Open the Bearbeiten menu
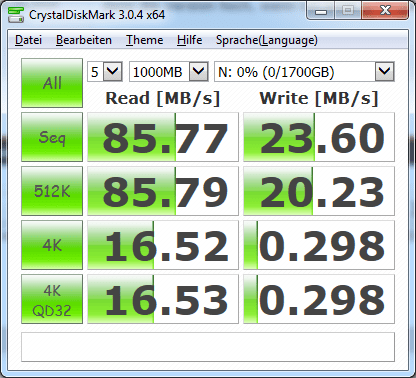 [x=84, y=40]
